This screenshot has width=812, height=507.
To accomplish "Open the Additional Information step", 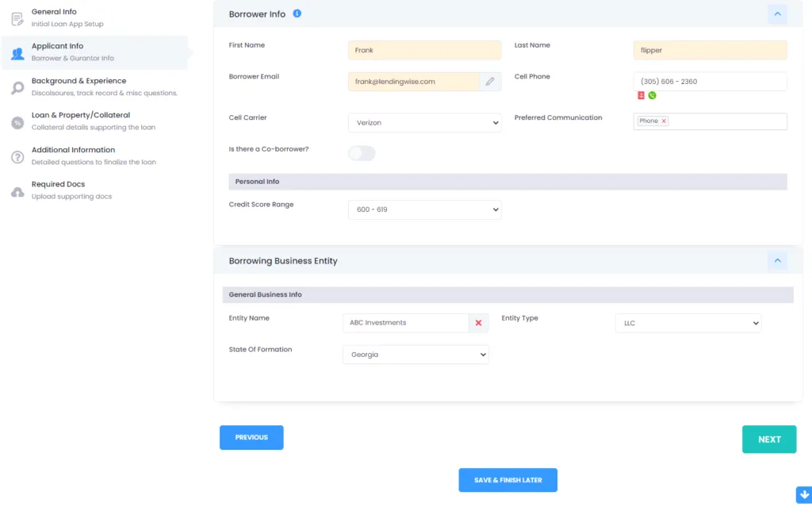I will (x=94, y=156).
